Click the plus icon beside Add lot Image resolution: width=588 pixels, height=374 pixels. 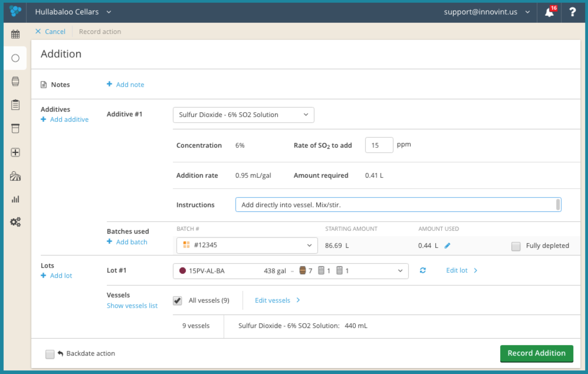click(x=43, y=275)
